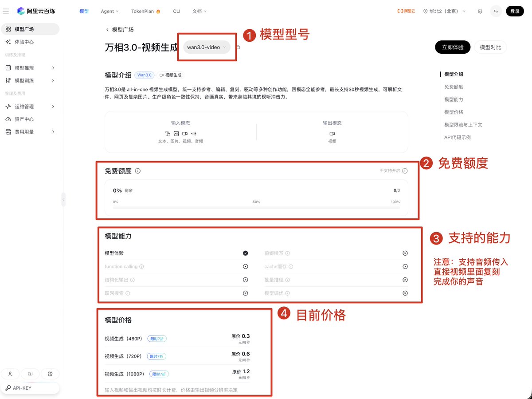
Task: Collapse the sidebar with the edge handle
Action: (x=63, y=200)
